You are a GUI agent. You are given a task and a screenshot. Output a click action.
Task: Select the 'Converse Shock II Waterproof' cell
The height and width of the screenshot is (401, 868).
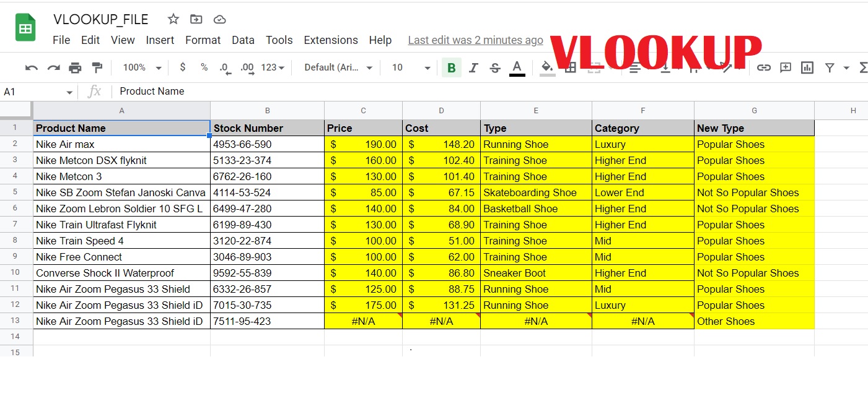pos(121,273)
